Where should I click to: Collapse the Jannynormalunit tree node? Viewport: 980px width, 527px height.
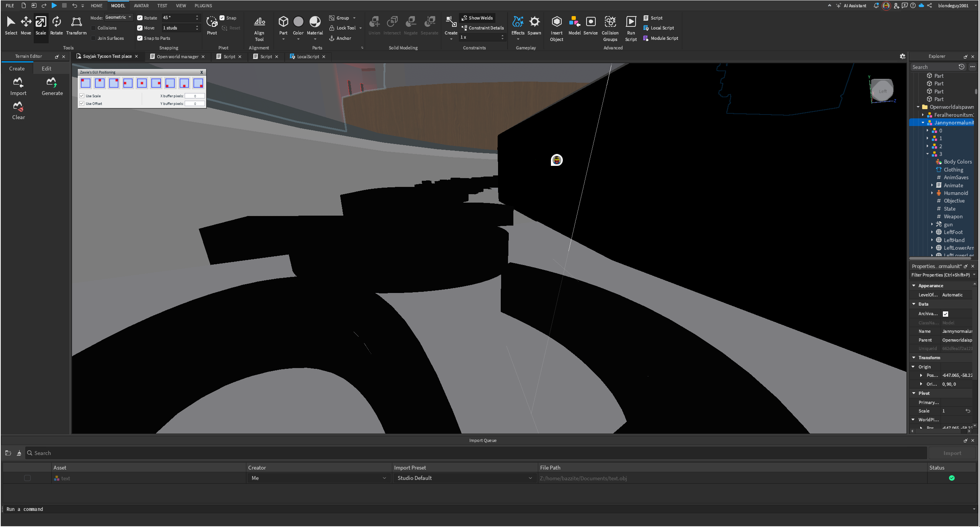coord(923,123)
